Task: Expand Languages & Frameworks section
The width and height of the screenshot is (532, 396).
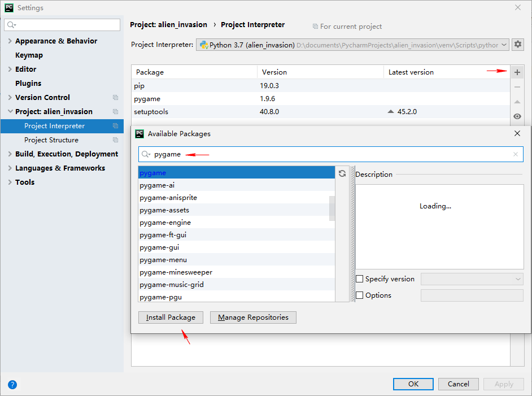Action: pos(10,168)
